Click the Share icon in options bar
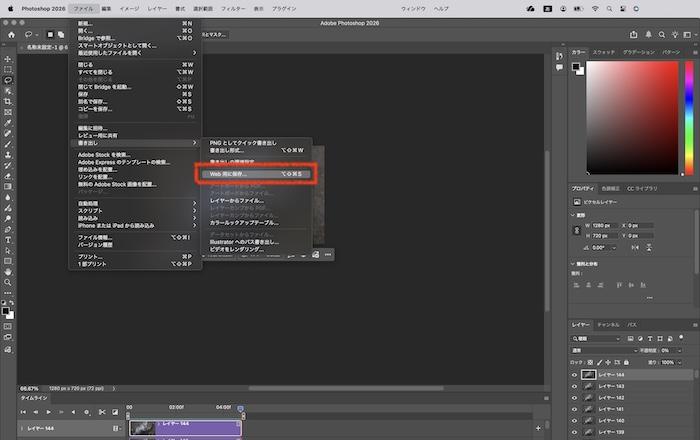Image resolution: width=700 pixels, height=440 pixels. (633, 35)
